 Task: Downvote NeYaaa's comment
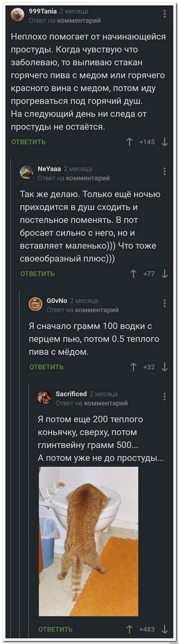click(165, 274)
